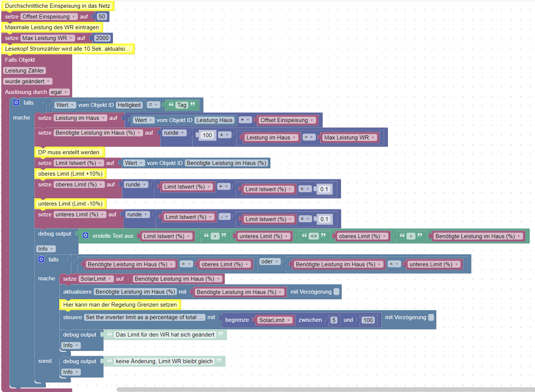Open the 'egal' Auslösung durch dropdown

[x=59, y=92]
